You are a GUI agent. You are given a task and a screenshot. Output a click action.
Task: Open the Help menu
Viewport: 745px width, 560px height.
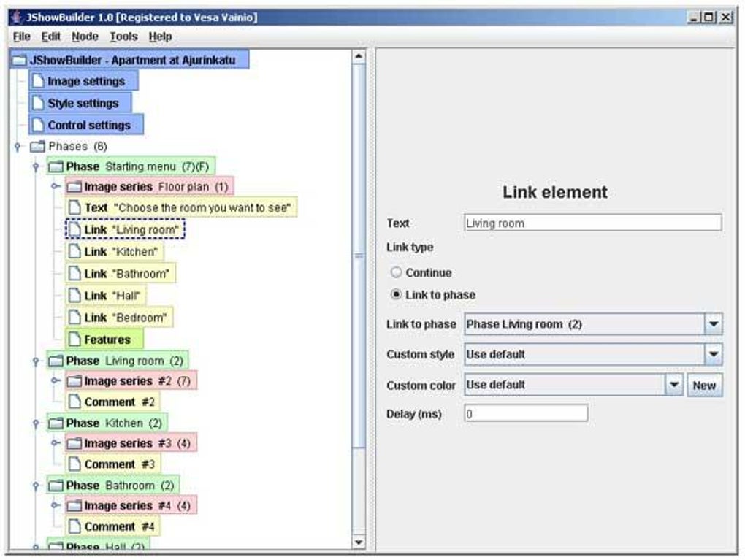[160, 37]
